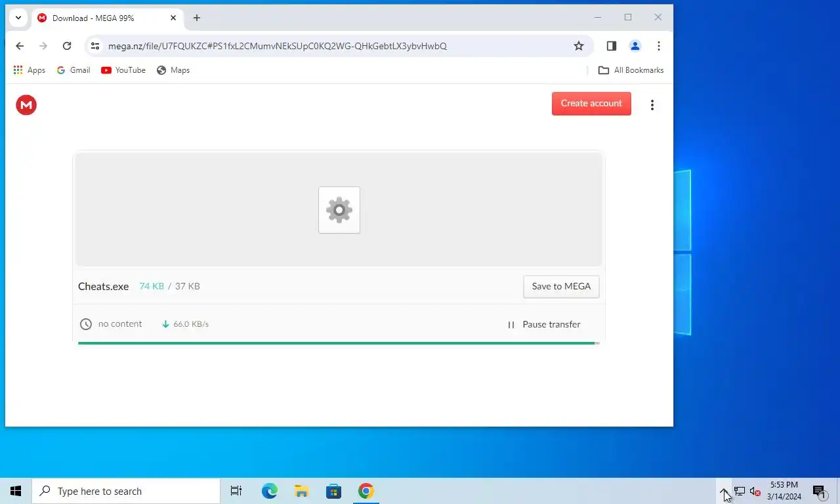840x504 pixels.
Task: Open the YouTube bookmark
Action: click(123, 70)
